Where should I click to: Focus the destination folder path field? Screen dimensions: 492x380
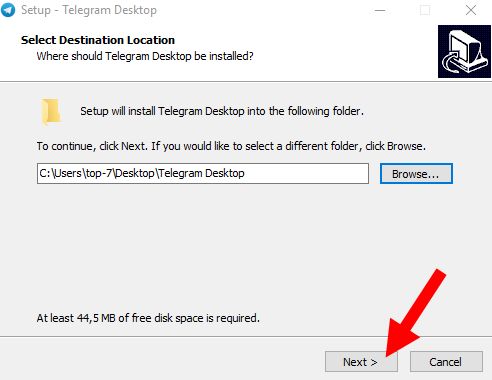click(203, 173)
